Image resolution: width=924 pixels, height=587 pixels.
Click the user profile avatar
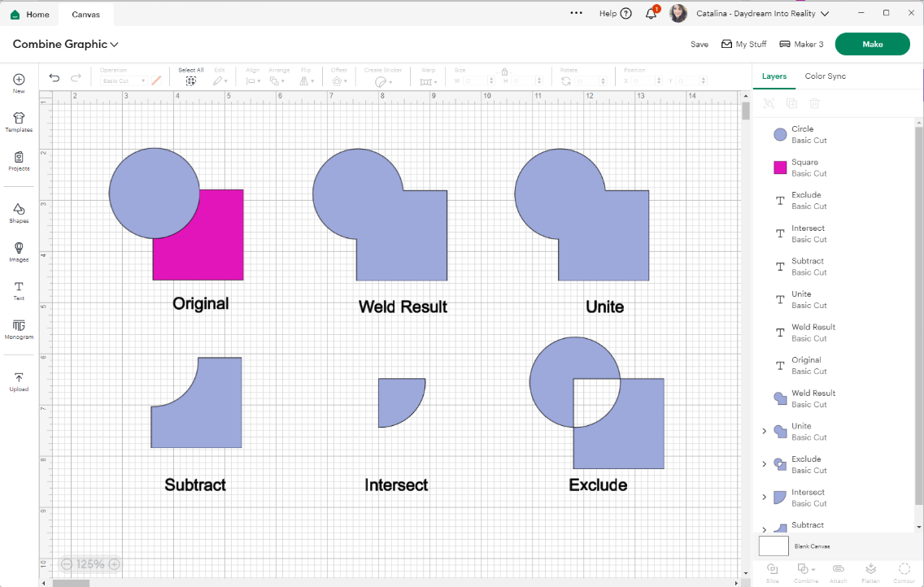(678, 13)
